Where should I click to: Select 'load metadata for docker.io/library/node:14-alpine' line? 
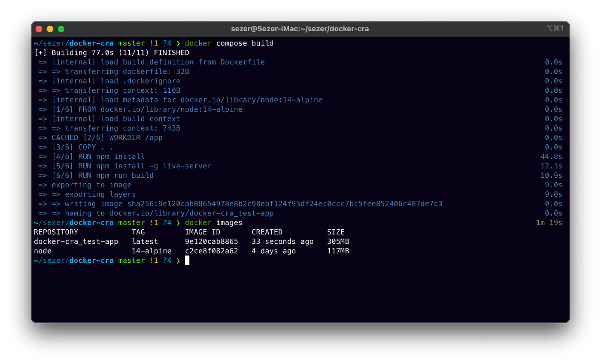180,100
